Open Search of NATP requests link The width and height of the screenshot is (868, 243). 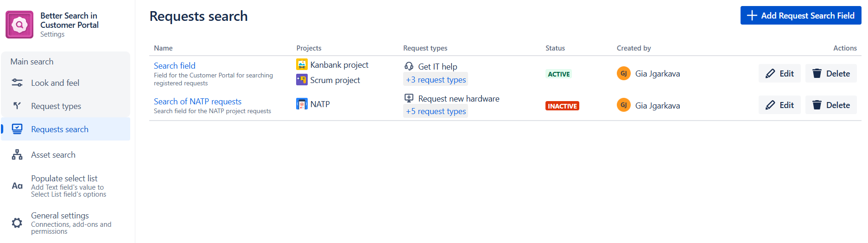[197, 102]
